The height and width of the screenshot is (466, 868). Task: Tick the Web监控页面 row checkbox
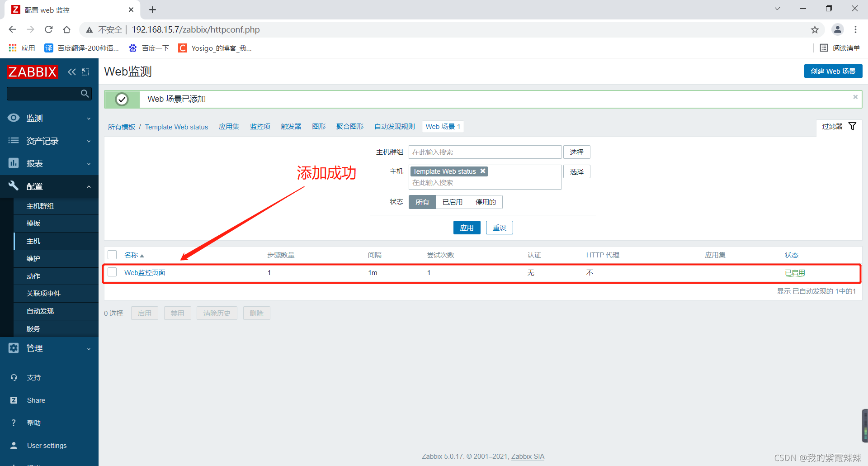(112, 272)
